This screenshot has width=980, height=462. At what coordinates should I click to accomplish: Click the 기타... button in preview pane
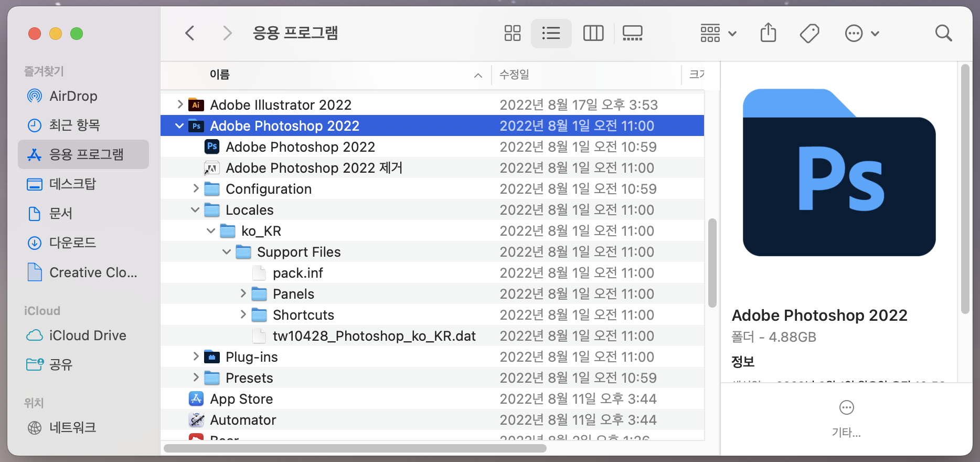[846, 419]
